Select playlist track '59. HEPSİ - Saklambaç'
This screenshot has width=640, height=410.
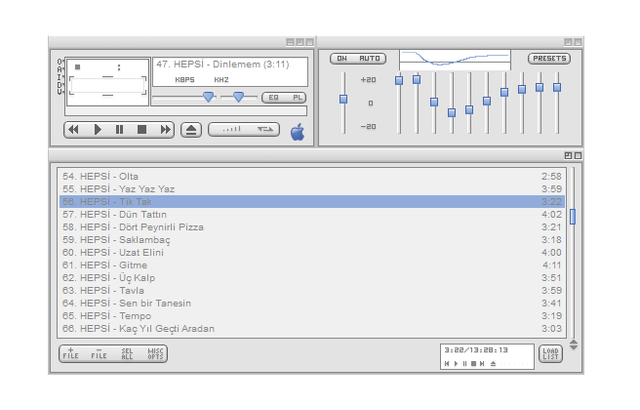312,239
